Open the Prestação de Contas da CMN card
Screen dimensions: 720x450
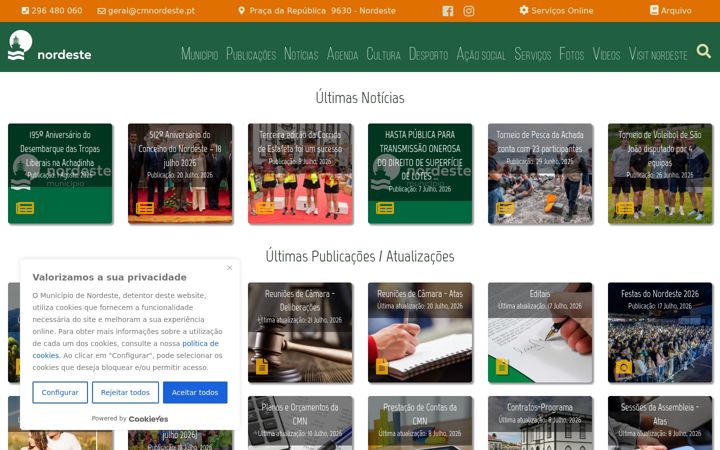420,423
